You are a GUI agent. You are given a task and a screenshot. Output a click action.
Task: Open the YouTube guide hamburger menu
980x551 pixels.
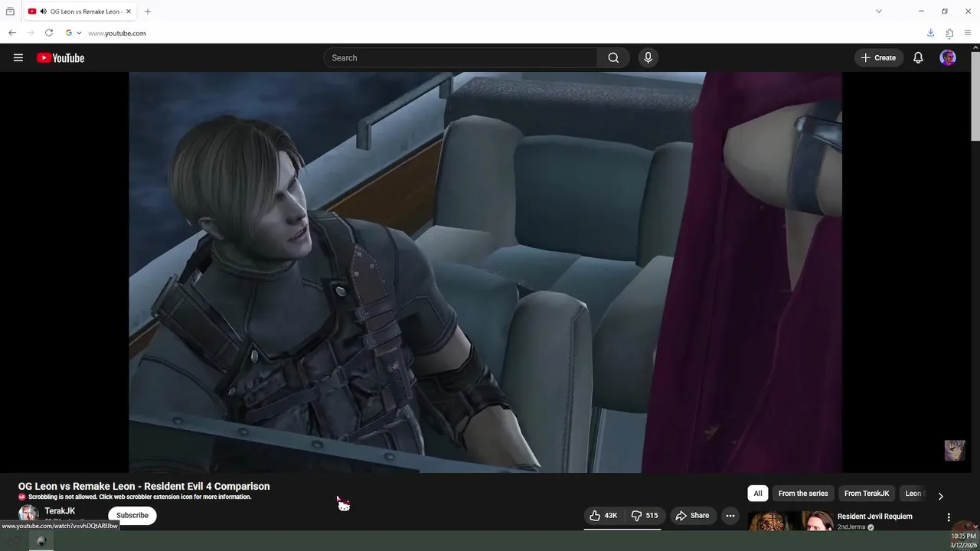[x=18, y=57]
